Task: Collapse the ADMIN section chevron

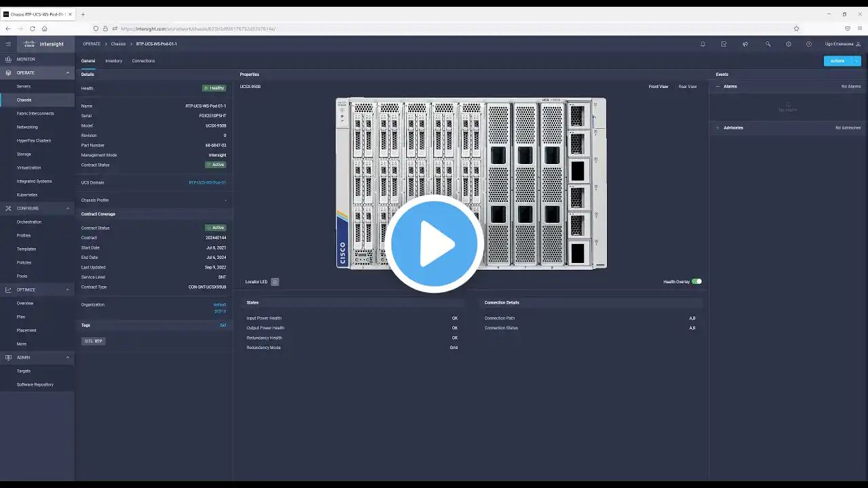Action: tap(67, 357)
